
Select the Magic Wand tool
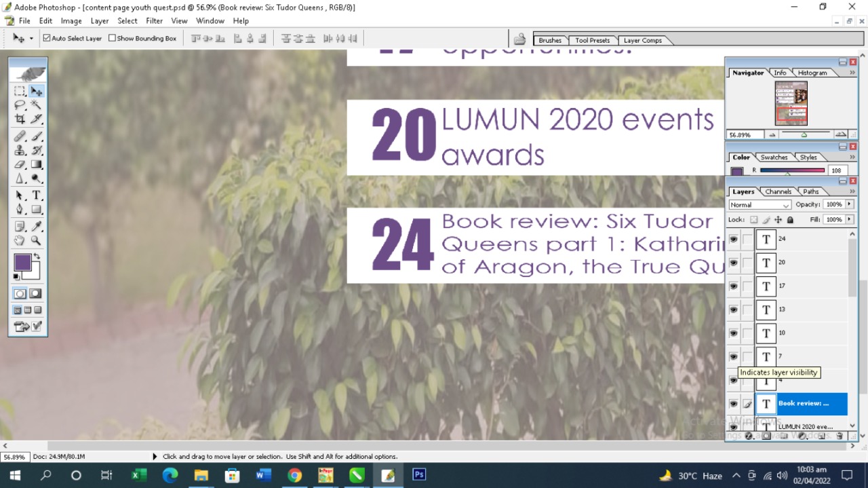click(37, 105)
